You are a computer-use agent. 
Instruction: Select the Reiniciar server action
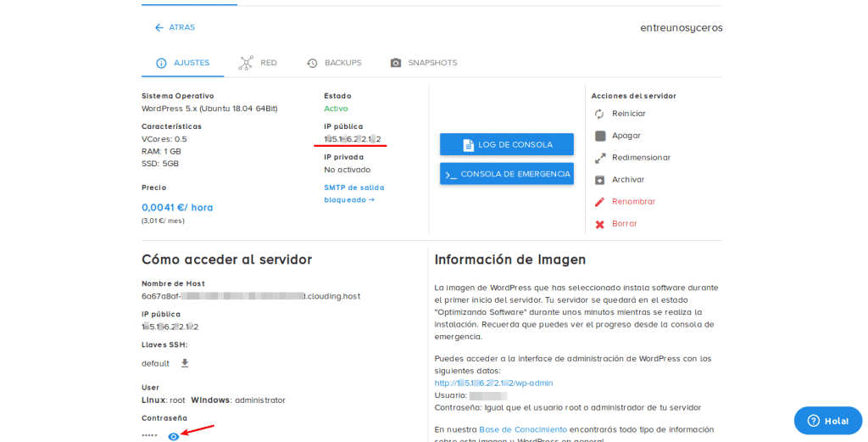click(x=629, y=114)
